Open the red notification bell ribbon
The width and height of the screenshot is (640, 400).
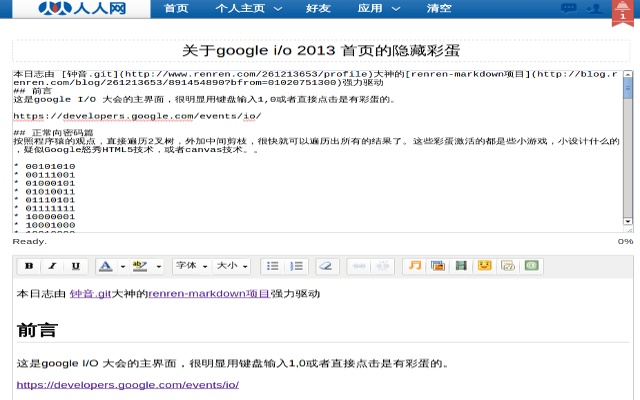tap(622, 12)
